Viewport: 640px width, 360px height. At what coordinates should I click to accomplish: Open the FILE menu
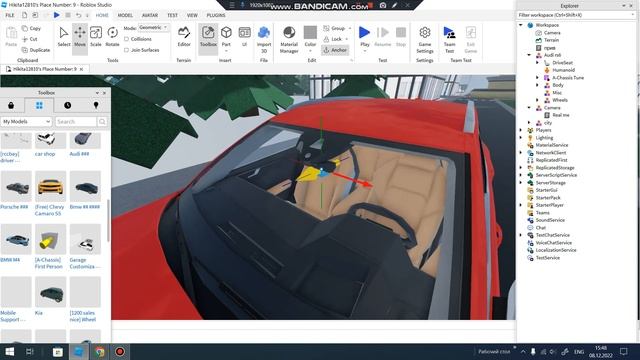click(x=10, y=15)
